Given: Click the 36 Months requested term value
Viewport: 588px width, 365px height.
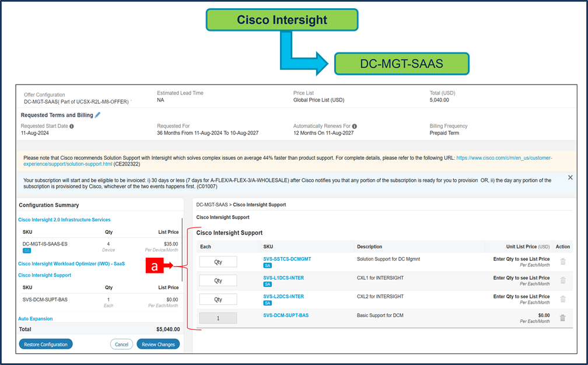Looking at the screenshot, I should (208, 133).
